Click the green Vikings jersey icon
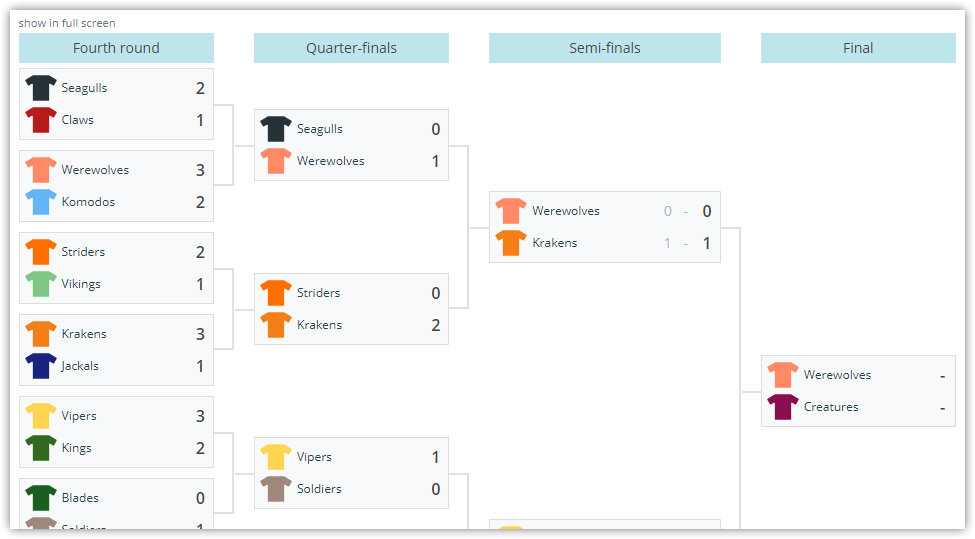The image size is (975, 539). 41,284
